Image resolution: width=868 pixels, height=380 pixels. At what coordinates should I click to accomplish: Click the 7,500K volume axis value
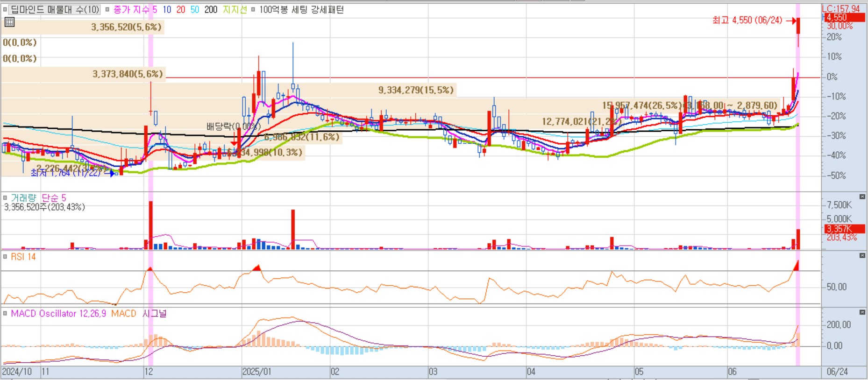[840, 205]
